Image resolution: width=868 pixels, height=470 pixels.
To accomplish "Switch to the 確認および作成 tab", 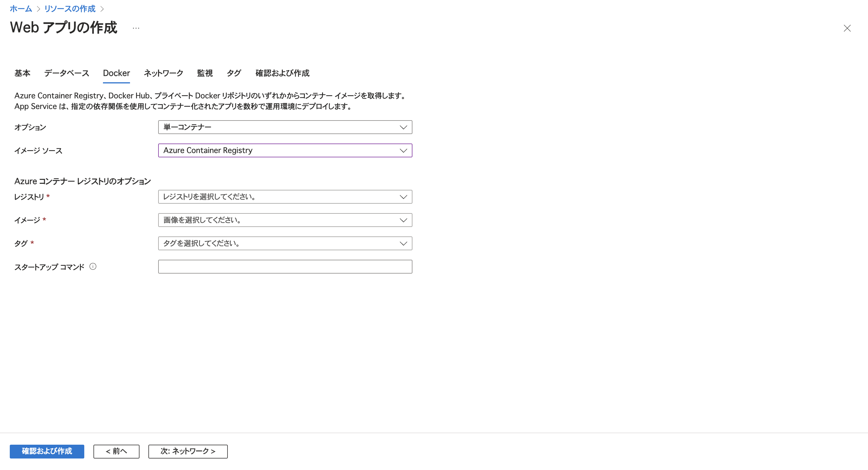I will pyautogui.click(x=282, y=73).
